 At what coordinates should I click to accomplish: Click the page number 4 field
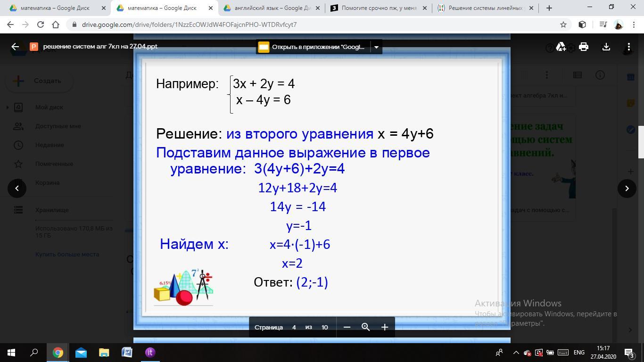click(294, 327)
